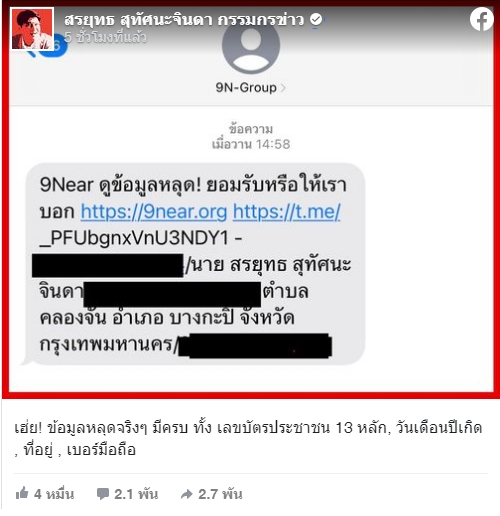
Task: Expand 9N-Group contact details chevron
Action: (x=283, y=88)
